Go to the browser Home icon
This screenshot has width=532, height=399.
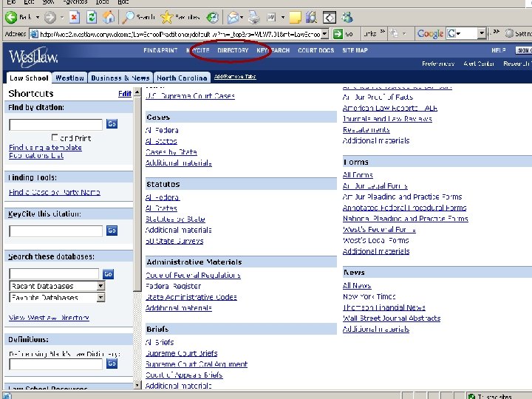point(109,17)
